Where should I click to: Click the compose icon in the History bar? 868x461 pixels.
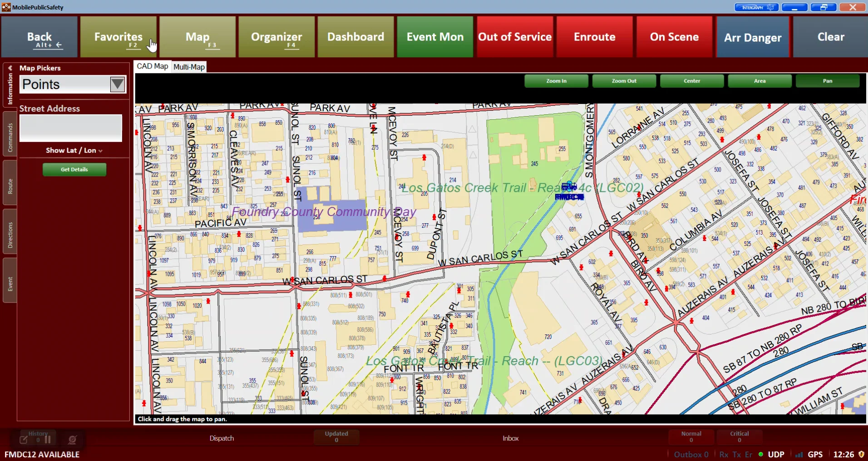coord(24,439)
